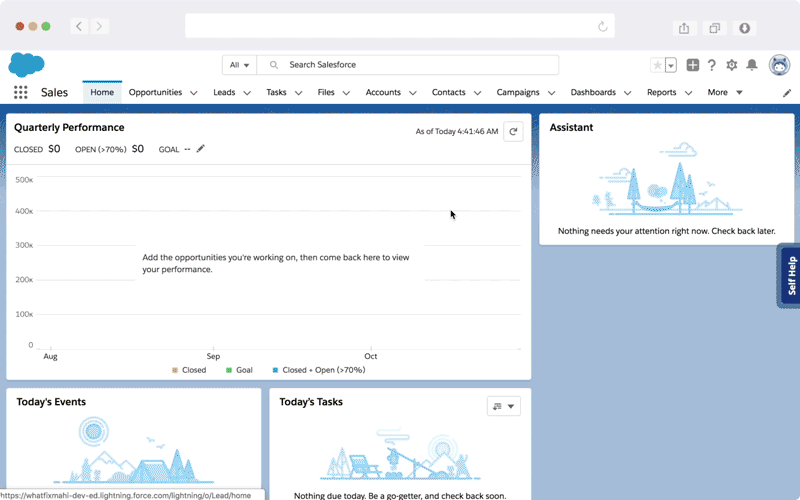
Task: Click the browser share icon
Action: click(684, 28)
